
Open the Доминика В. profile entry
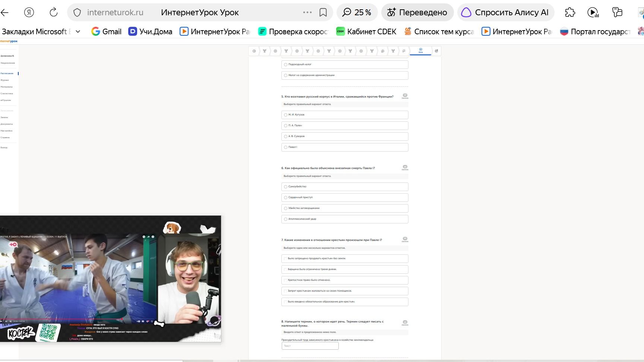point(7,56)
